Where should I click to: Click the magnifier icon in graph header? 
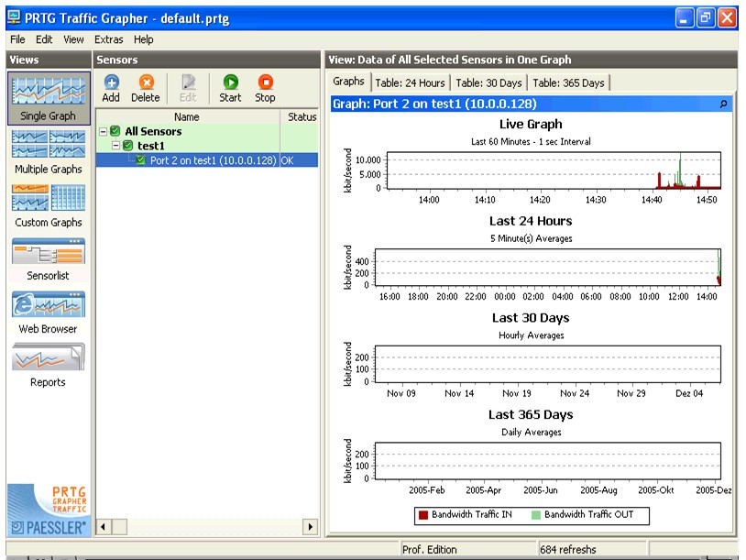(723, 104)
